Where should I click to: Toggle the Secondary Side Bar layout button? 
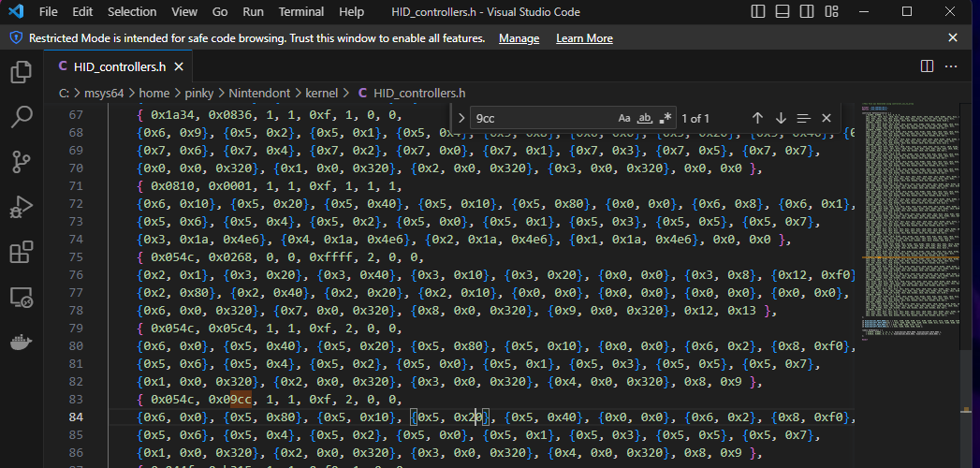pos(807,12)
